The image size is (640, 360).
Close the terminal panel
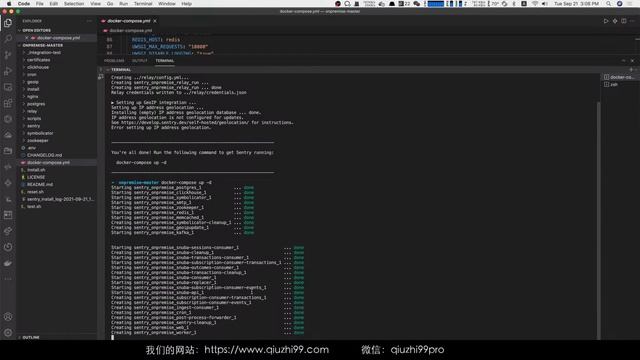click(632, 60)
